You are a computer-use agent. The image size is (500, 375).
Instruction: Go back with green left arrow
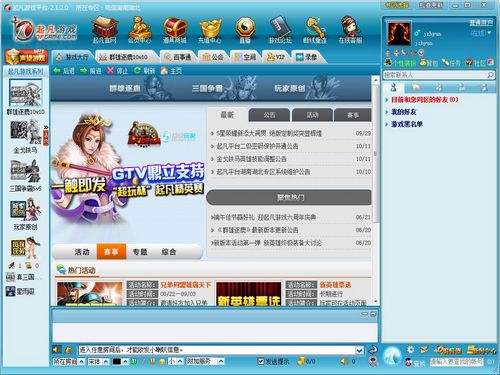pyautogui.click(x=64, y=71)
